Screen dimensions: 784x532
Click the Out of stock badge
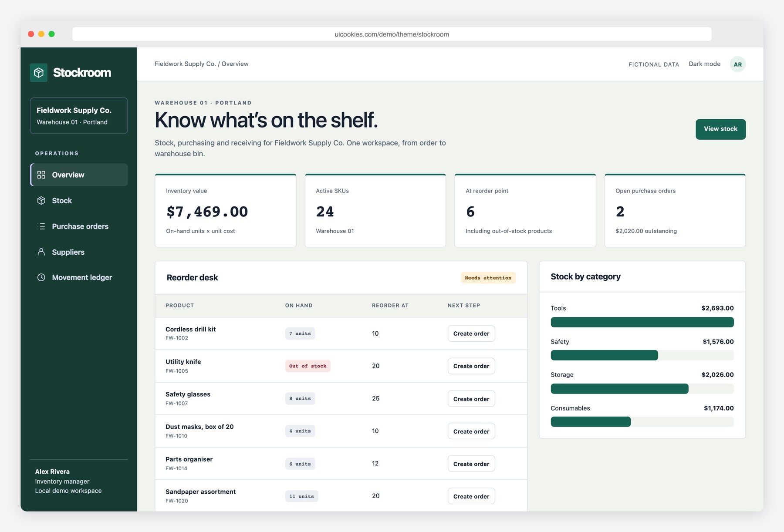click(308, 366)
